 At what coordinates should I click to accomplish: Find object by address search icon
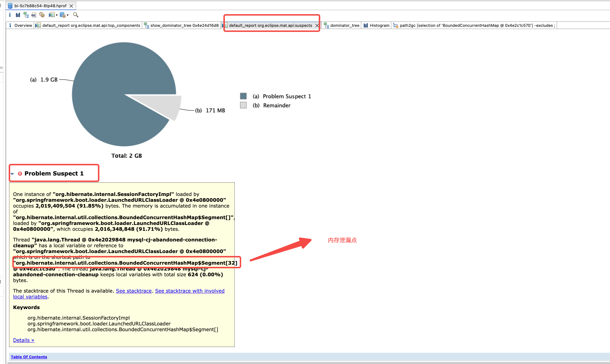point(76,15)
